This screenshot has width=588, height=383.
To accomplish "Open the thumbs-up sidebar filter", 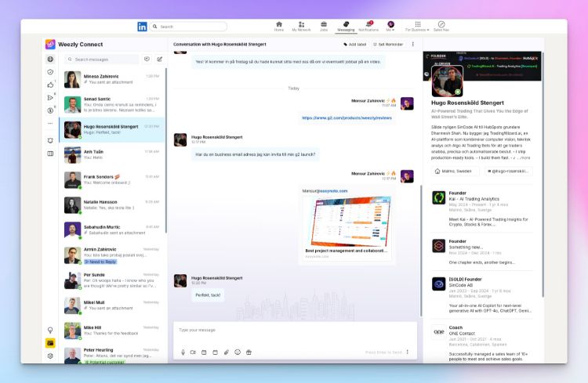I will pyautogui.click(x=50, y=85).
